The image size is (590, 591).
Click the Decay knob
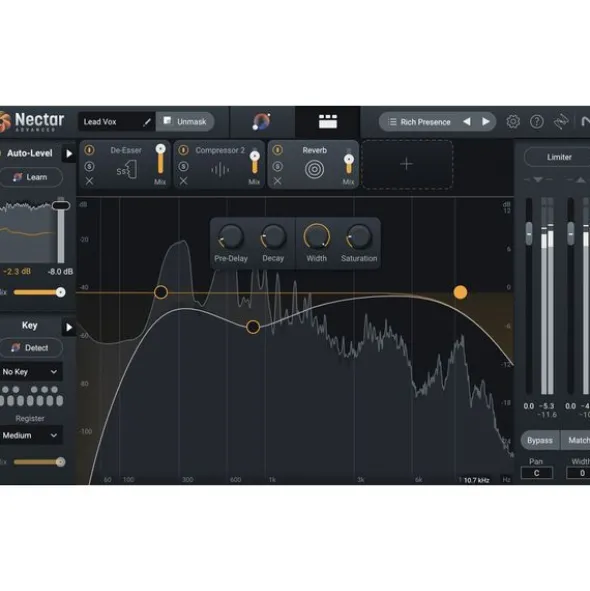[x=273, y=237]
